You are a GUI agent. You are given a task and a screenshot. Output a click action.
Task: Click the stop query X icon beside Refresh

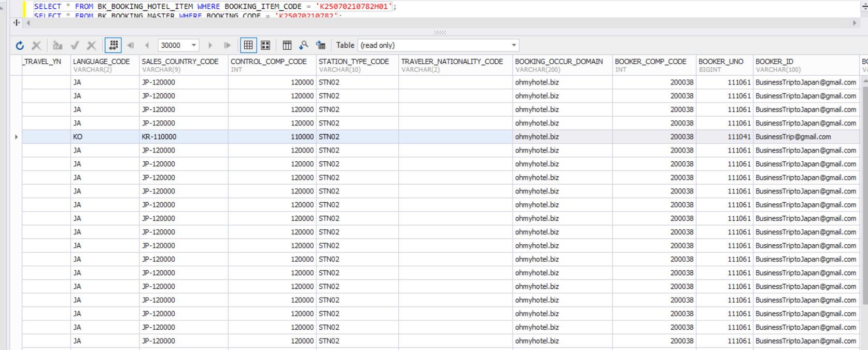(36, 46)
